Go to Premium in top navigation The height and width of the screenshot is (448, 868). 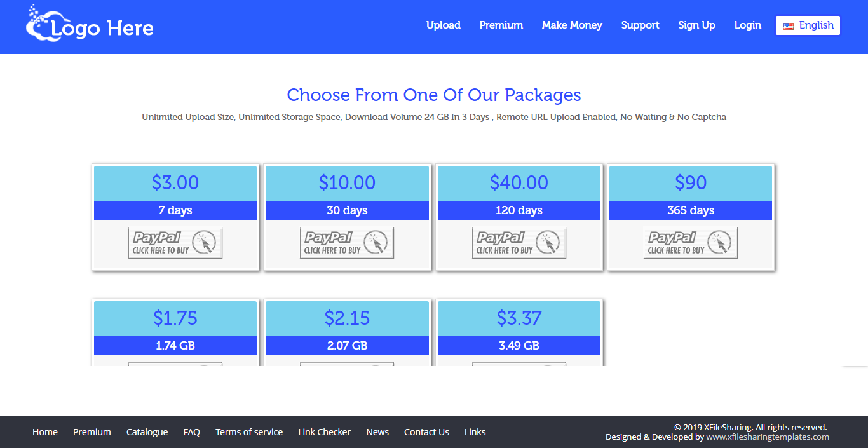pos(501,25)
